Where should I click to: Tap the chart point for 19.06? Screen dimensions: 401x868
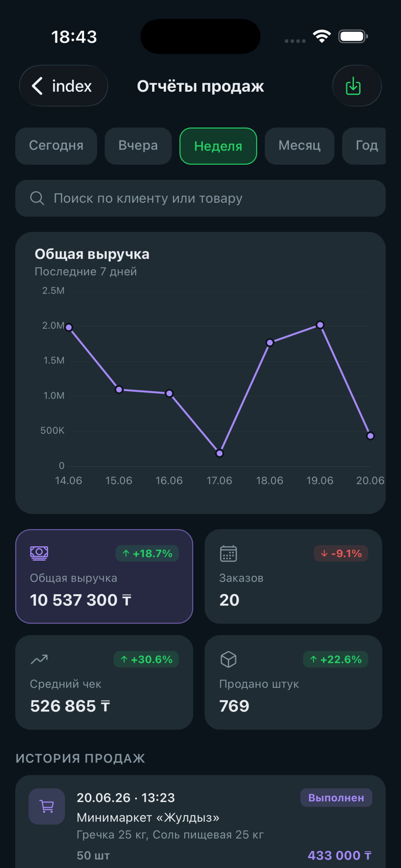pos(320,325)
